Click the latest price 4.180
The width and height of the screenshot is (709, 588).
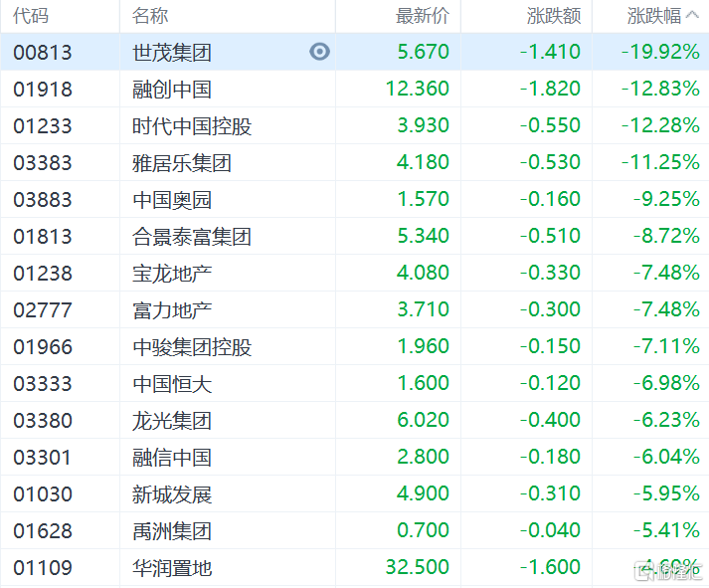(424, 162)
